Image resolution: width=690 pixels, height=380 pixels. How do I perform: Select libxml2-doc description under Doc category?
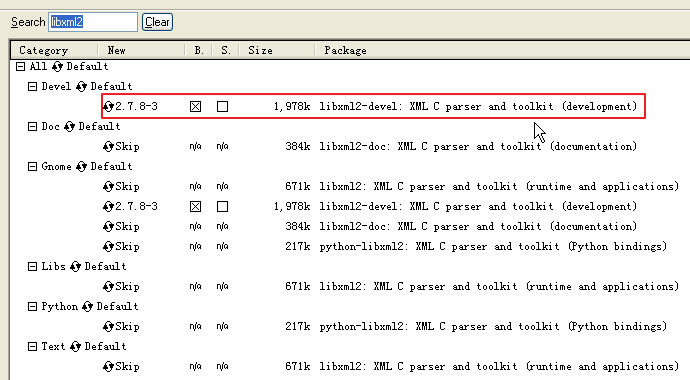[x=478, y=146]
